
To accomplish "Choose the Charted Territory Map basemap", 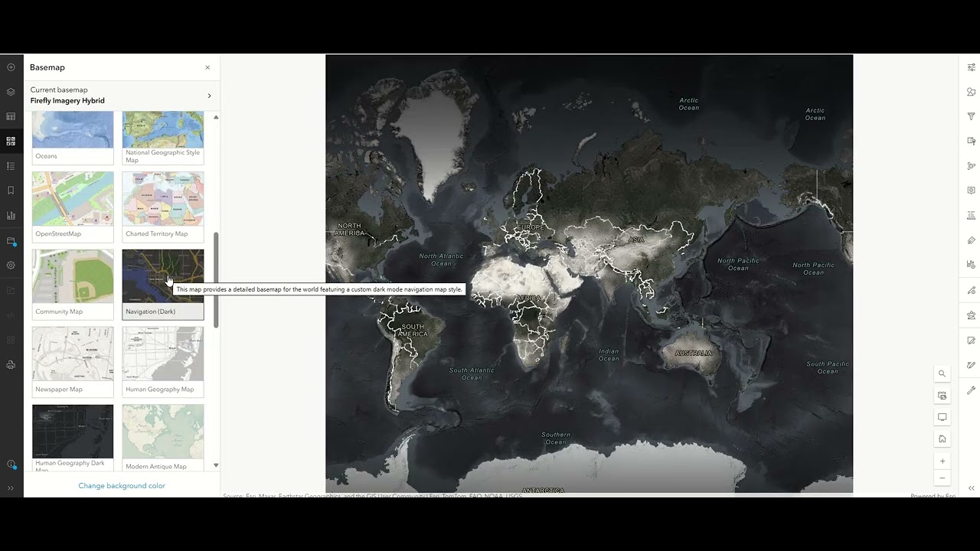I will pos(163,207).
